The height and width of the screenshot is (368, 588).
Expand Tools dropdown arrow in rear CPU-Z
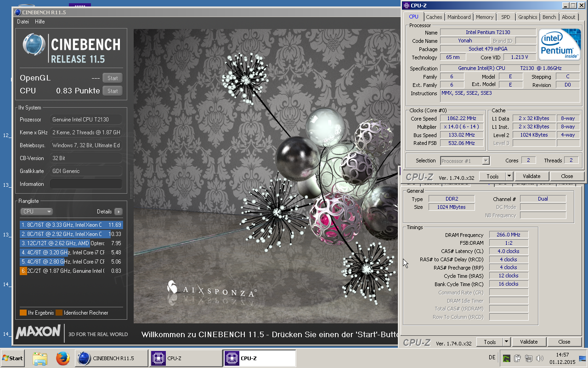tap(506, 342)
